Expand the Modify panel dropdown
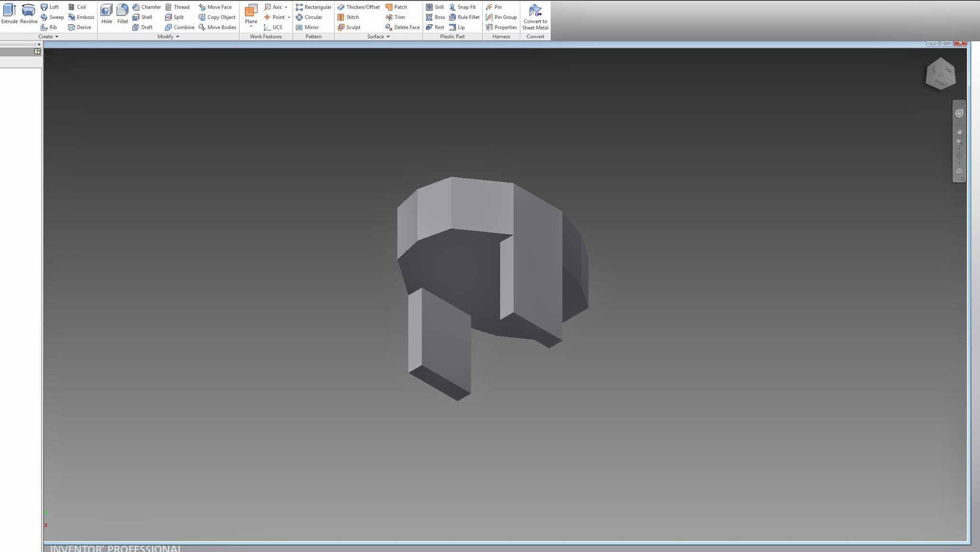980x552 pixels. pyautogui.click(x=168, y=36)
